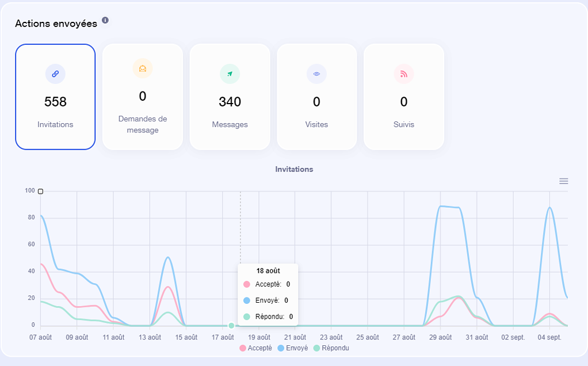Click the 04 sept. axis label
Screen dimensions: 588x366
(x=549, y=337)
